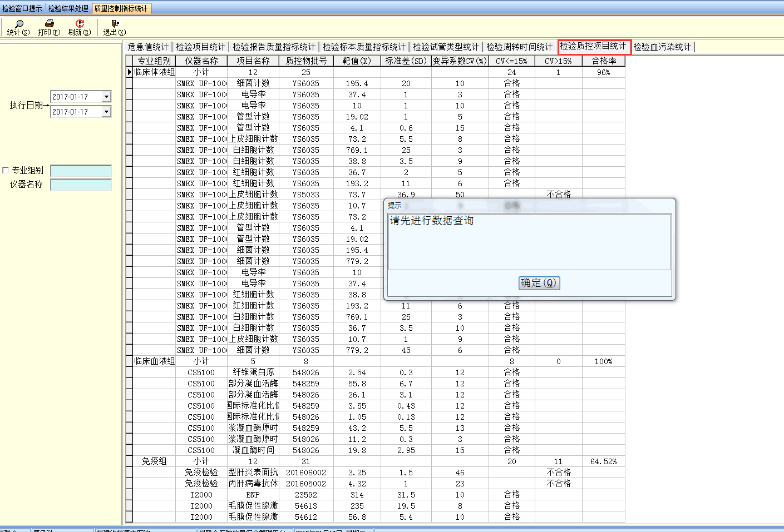Click the current-row arrow beside 临床体液组
Screen dimensions: 784x532
point(129,72)
